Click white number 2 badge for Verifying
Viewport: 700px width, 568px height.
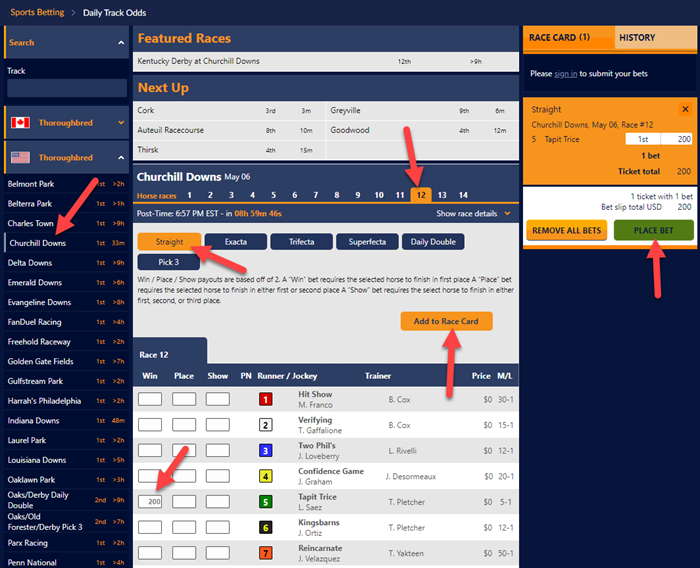point(266,425)
